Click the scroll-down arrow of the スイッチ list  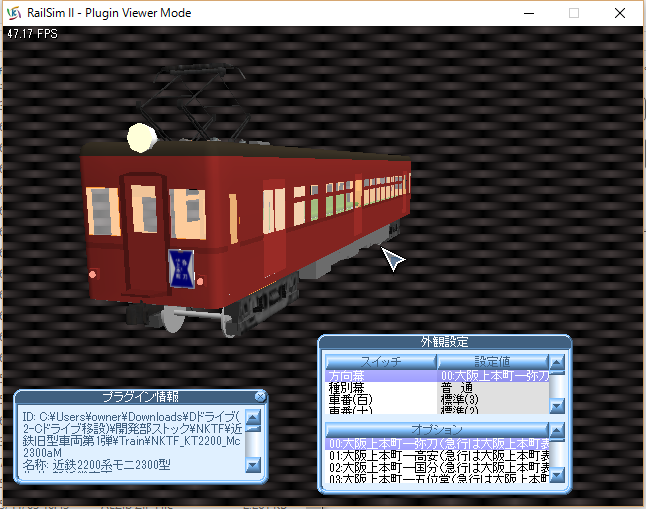click(x=557, y=406)
